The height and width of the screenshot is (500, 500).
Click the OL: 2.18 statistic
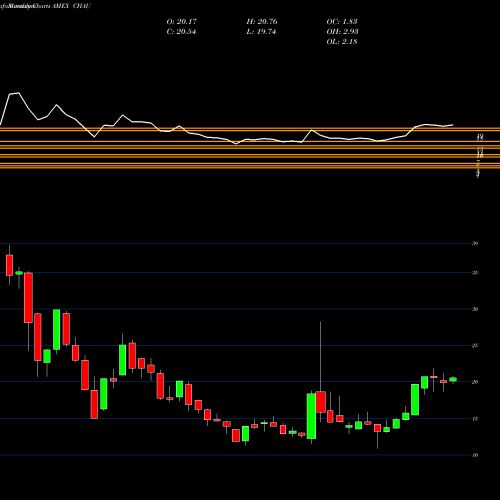point(342,42)
